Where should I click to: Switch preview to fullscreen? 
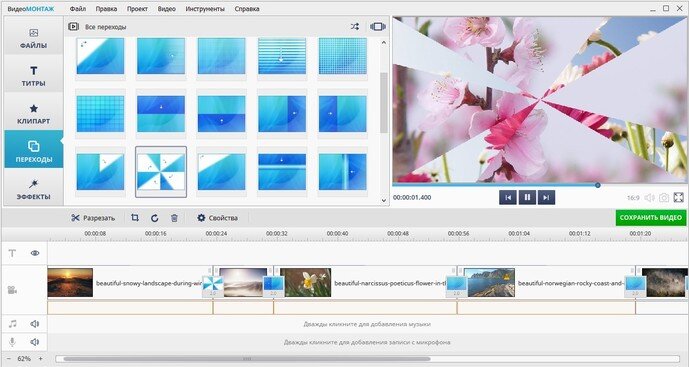(678, 198)
